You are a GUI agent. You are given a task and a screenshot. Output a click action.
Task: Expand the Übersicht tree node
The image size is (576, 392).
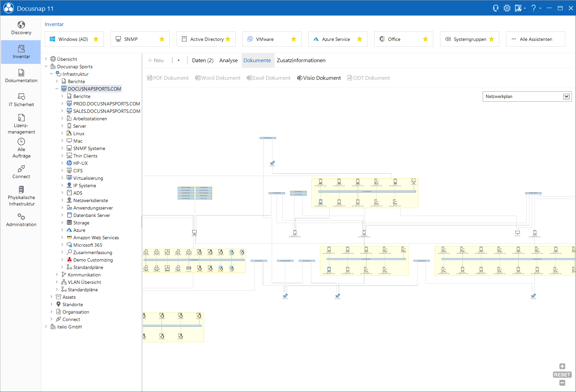(46, 59)
